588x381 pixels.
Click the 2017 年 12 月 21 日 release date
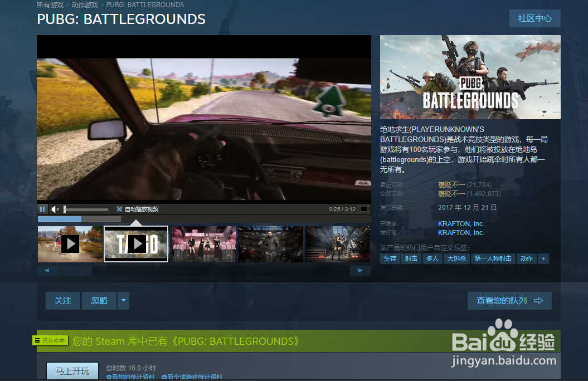467,208
